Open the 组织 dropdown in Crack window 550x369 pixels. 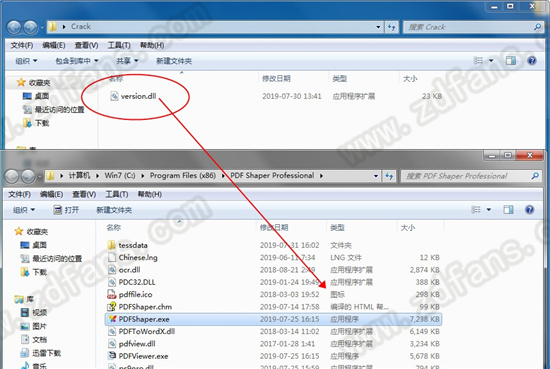pos(26,61)
